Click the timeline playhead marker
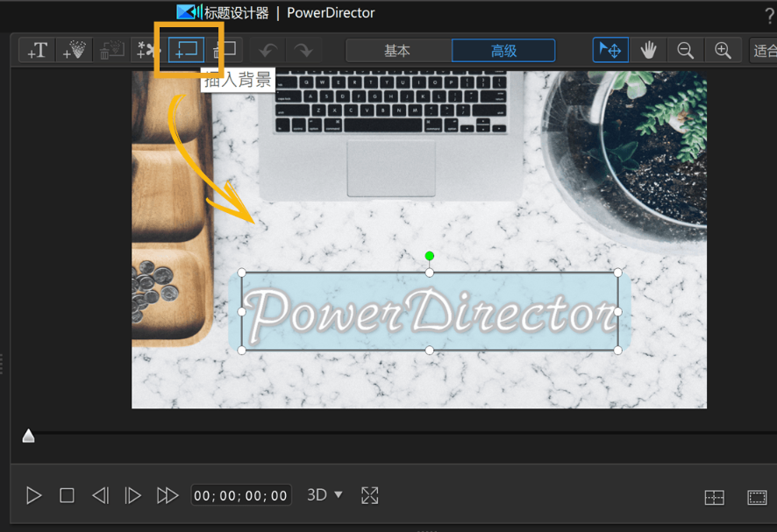Screen dimensions: 777x532 (x=29, y=436)
